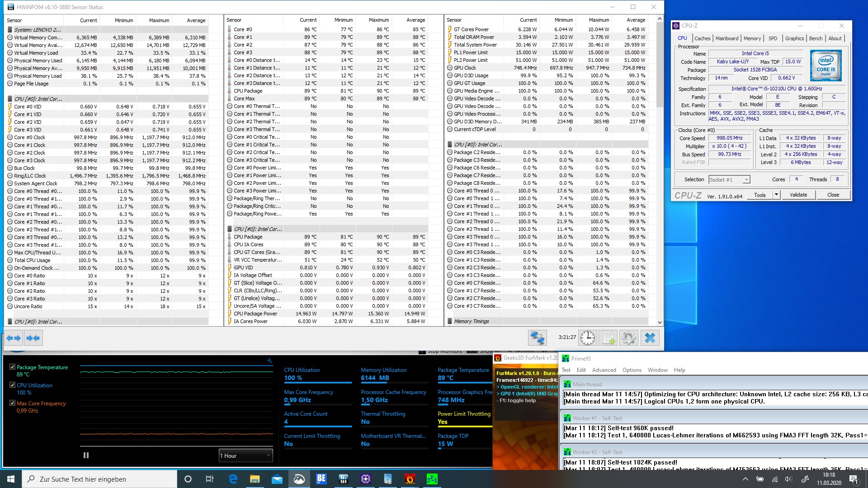Expand the Socket #1 selection dropdown
Image resolution: width=868 pixels, height=488 pixels.
click(746, 180)
